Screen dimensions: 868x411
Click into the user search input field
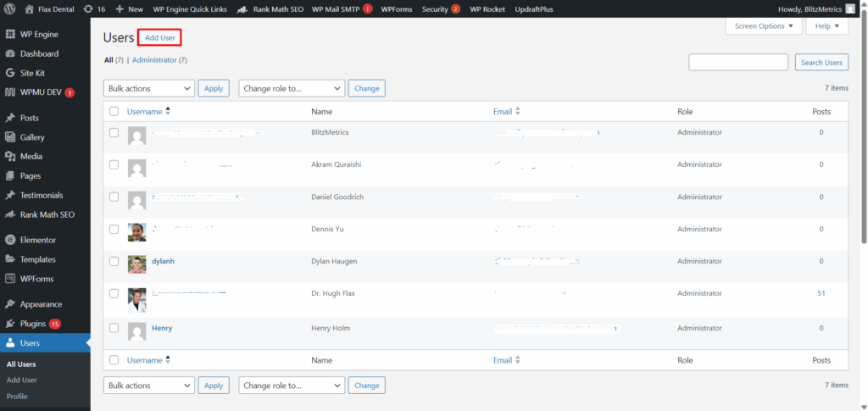(x=739, y=63)
